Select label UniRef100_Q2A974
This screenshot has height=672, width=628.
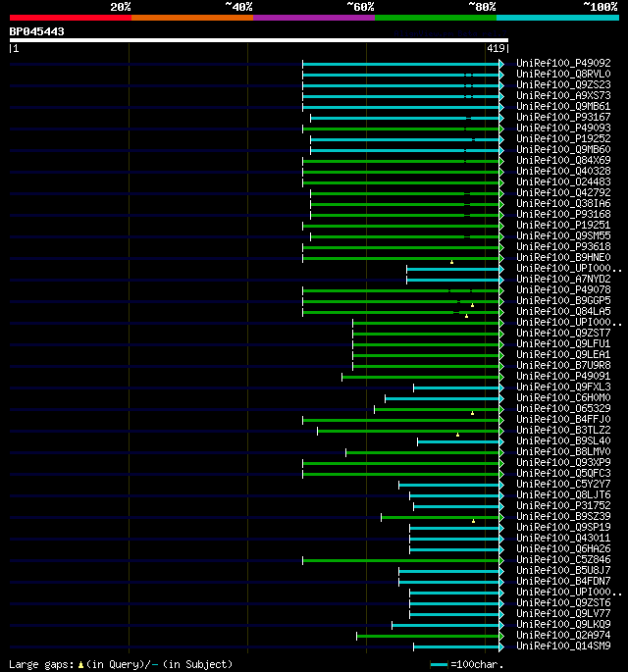pyautogui.click(x=563, y=635)
